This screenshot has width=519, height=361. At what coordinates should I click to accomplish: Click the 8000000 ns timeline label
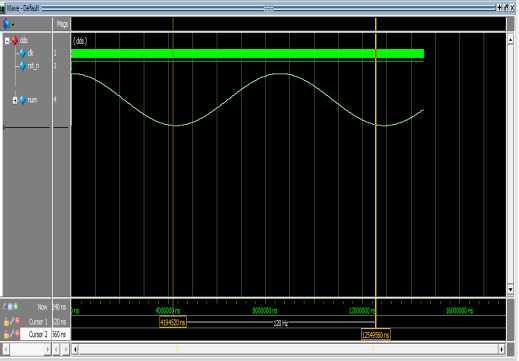coord(265,311)
